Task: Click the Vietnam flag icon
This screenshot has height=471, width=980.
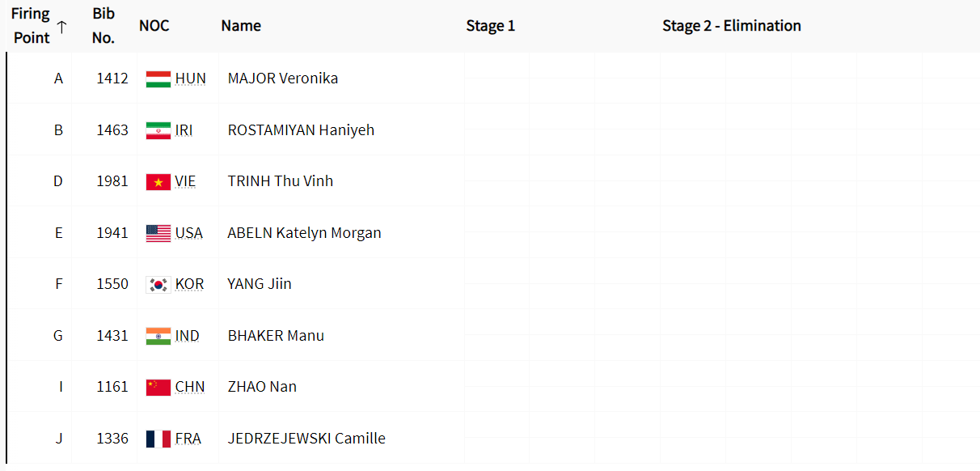Action: coord(158,181)
